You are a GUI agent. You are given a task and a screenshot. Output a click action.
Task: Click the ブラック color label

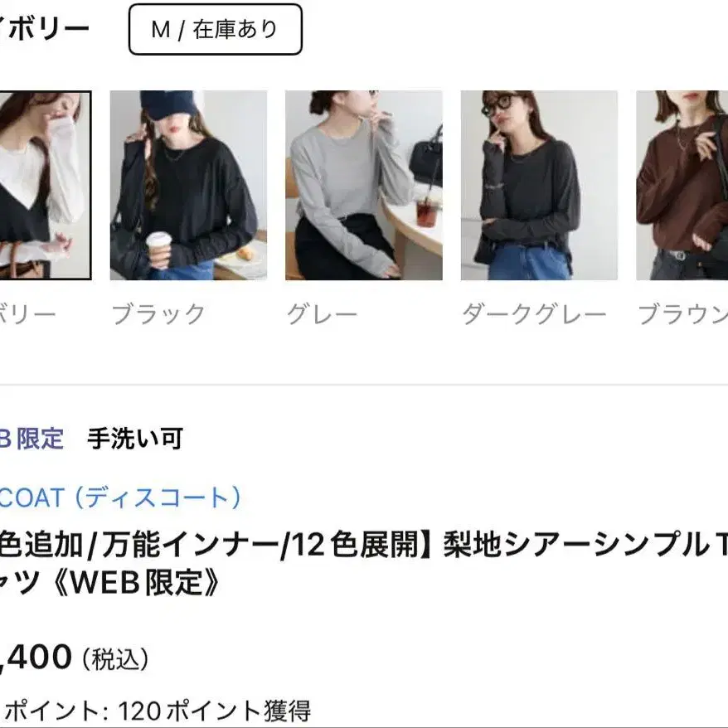[158, 314]
